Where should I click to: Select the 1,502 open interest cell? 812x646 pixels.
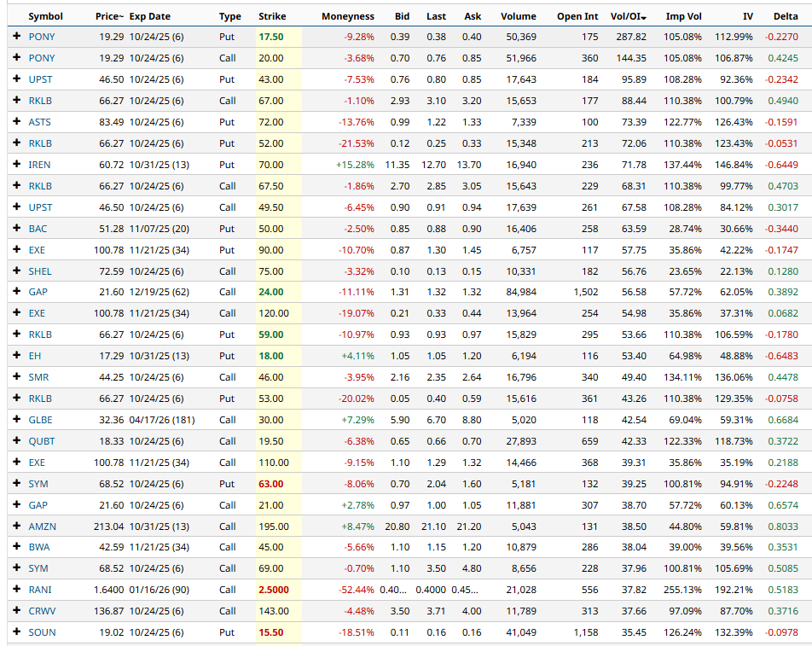[x=586, y=292]
